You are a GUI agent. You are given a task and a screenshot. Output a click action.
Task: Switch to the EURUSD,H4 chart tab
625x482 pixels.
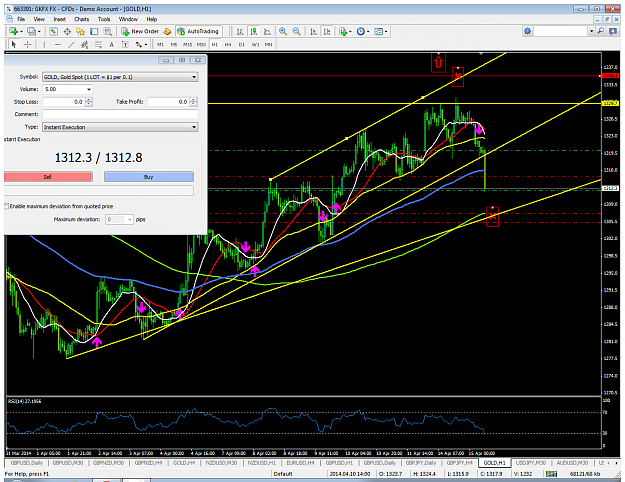[300, 463]
